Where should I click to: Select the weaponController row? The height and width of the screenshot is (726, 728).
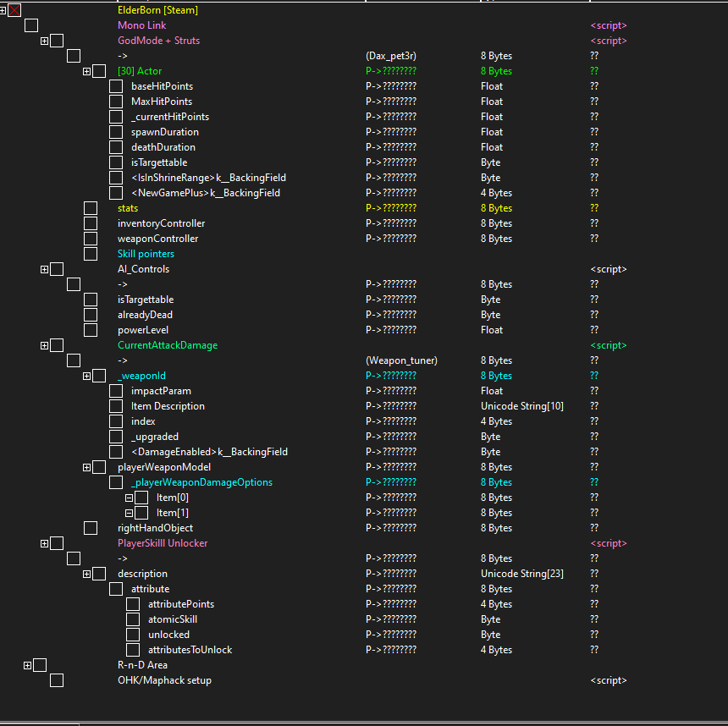[157, 238]
